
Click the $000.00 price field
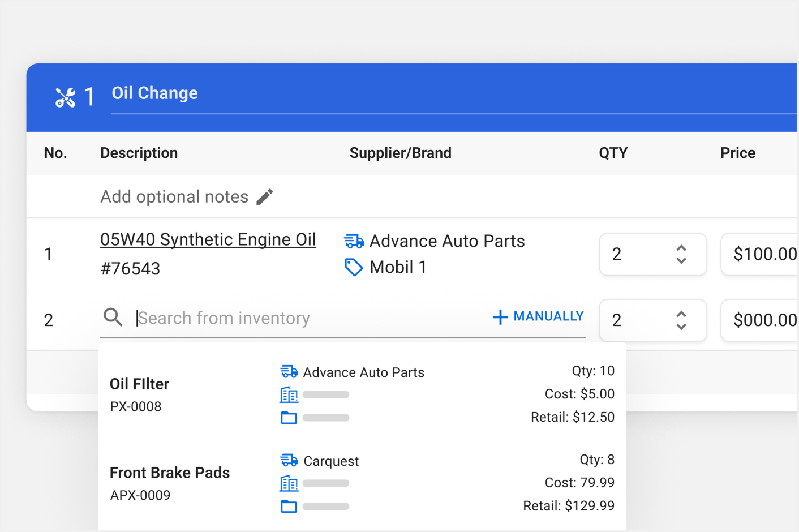(x=759, y=320)
